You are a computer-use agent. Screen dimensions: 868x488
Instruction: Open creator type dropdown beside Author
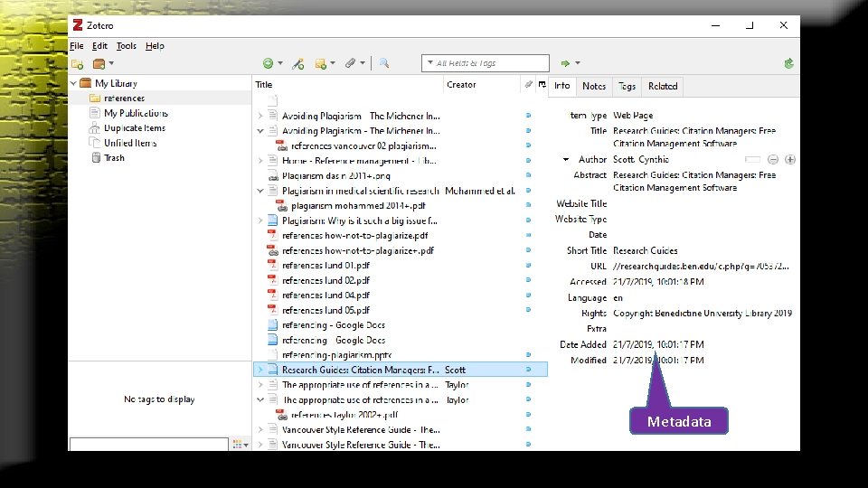(x=566, y=159)
